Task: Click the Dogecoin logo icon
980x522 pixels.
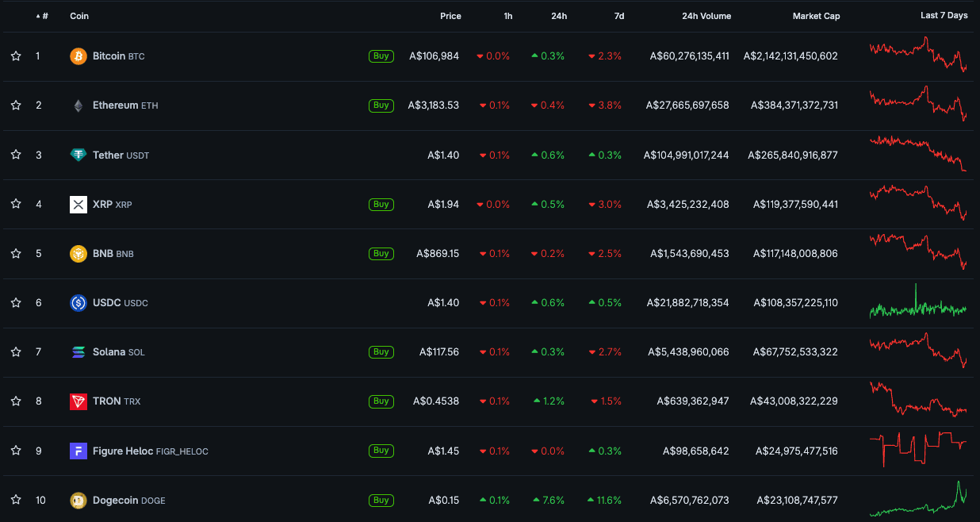Action: point(78,501)
